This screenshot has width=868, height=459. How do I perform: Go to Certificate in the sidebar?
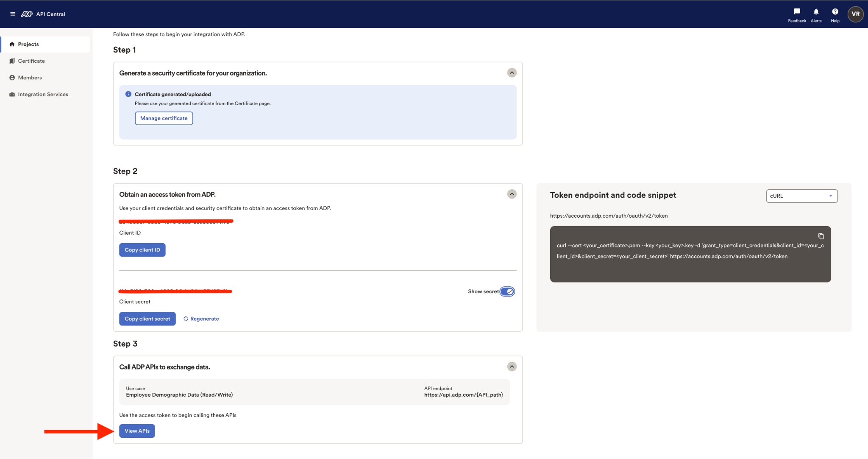(x=31, y=61)
